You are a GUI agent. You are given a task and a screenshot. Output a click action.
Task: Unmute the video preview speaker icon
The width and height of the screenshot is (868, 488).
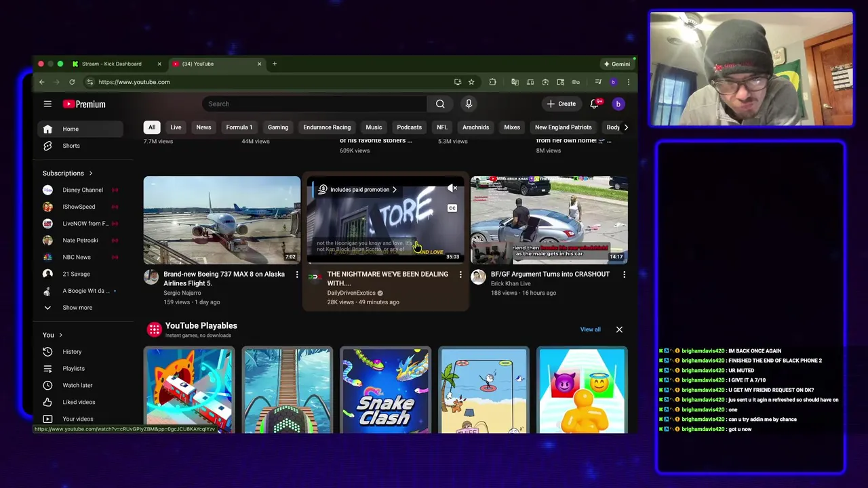tap(452, 188)
